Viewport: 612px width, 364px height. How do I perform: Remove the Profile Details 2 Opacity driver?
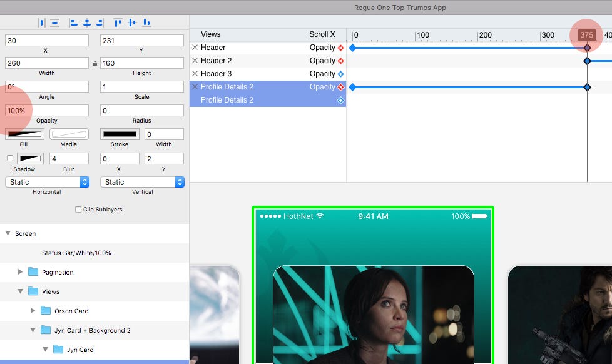click(195, 86)
